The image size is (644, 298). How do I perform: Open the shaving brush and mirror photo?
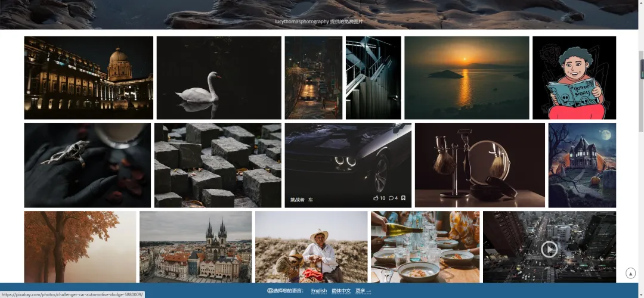click(x=479, y=165)
